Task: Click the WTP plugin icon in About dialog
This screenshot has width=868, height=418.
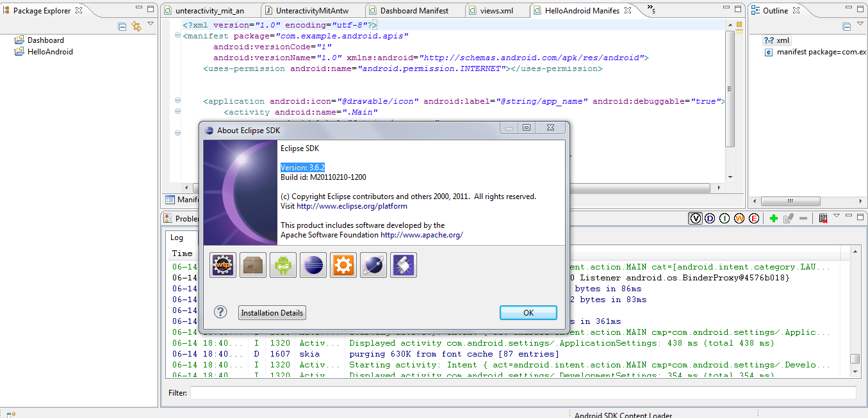Action: (224, 265)
